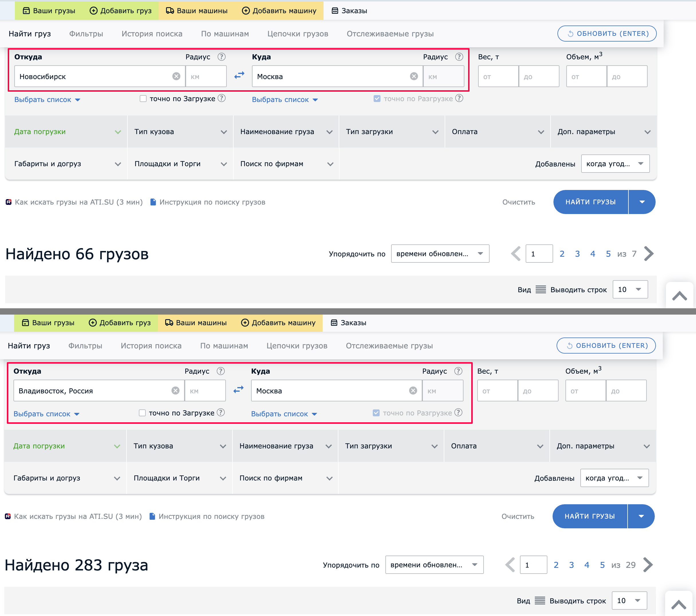696x616 pixels.
Task: Click scroll-to-top arrow in upper panel
Action: tap(679, 296)
